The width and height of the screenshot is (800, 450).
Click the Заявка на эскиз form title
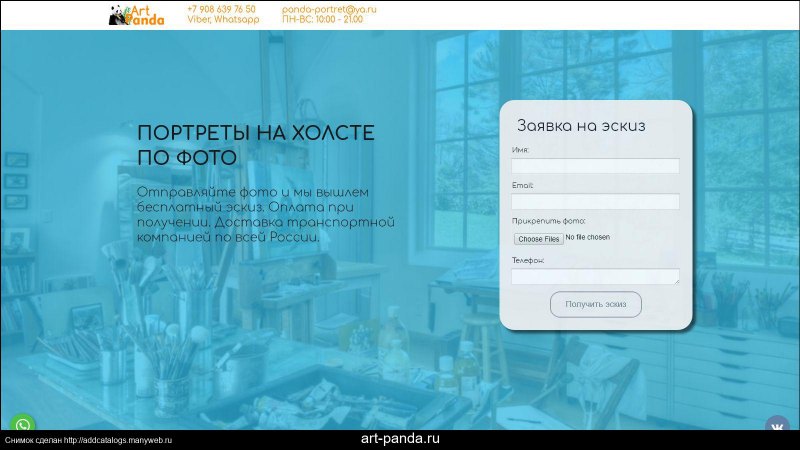click(x=580, y=126)
